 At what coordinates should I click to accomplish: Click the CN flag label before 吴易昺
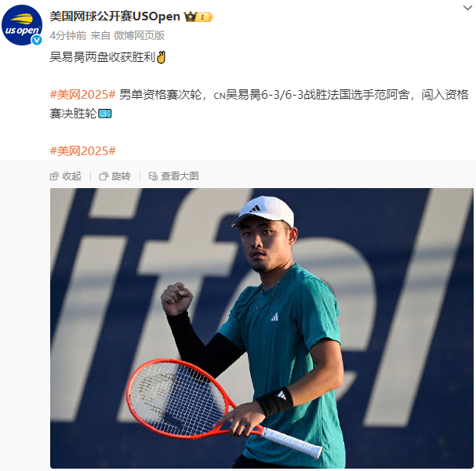coord(219,96)
